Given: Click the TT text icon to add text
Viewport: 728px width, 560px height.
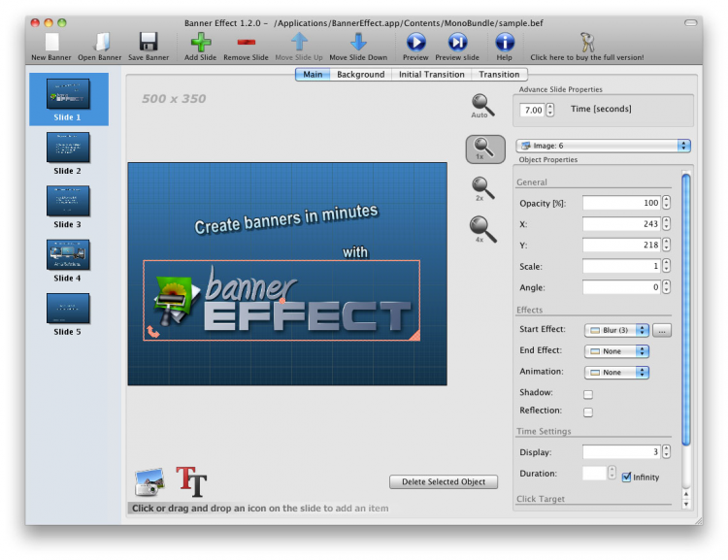Looking at the screenshot, I should [191, 481].
